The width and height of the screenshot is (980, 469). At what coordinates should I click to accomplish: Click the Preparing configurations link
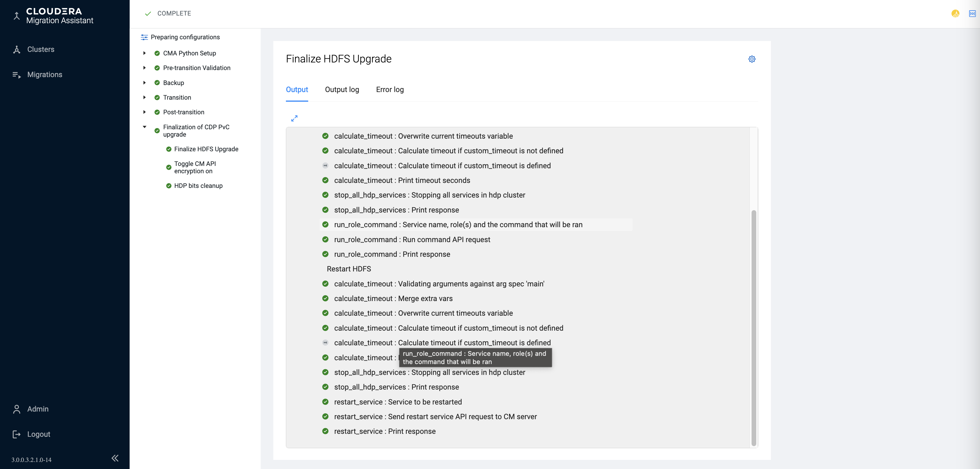pyautogui.click(x=185, y=37)
